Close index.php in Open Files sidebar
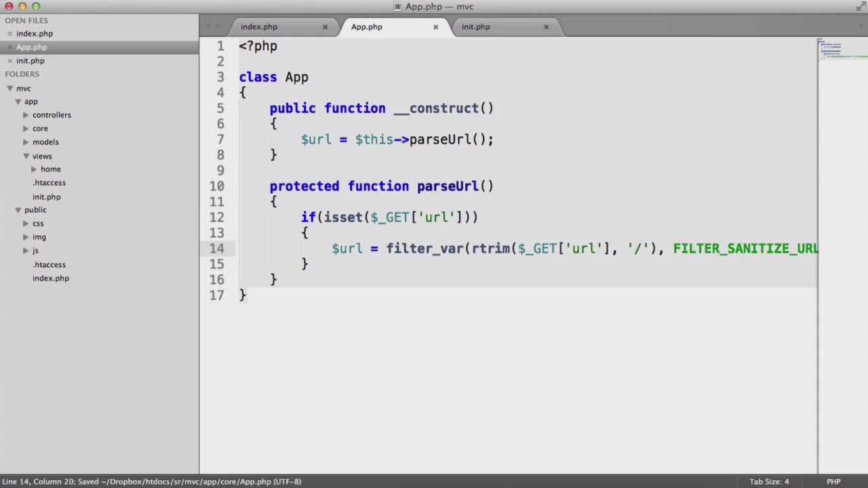Image resolution: width=868 pixels, height=488 pixels. [x=9, y=34]
